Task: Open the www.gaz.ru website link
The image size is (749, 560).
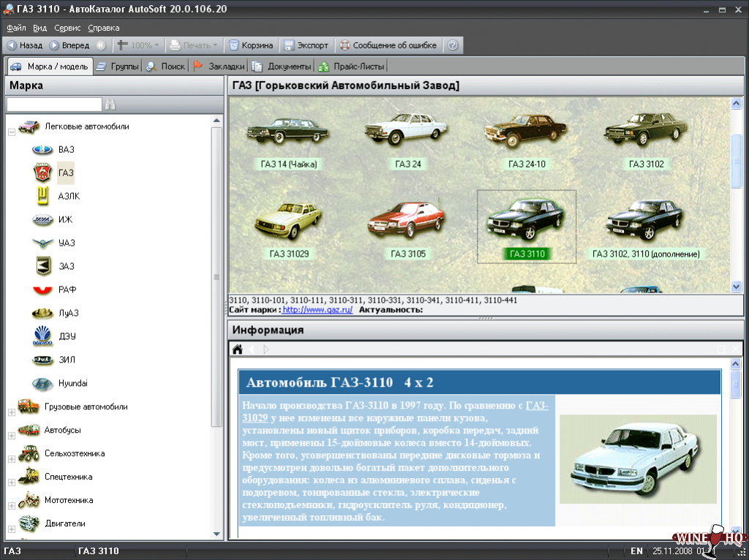Action: [317, 310]
